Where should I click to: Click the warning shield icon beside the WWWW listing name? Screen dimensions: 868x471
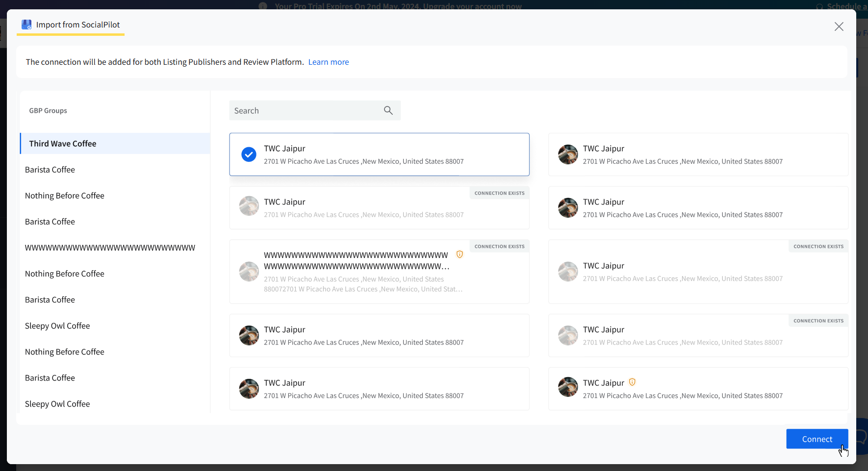coord(460,254)
